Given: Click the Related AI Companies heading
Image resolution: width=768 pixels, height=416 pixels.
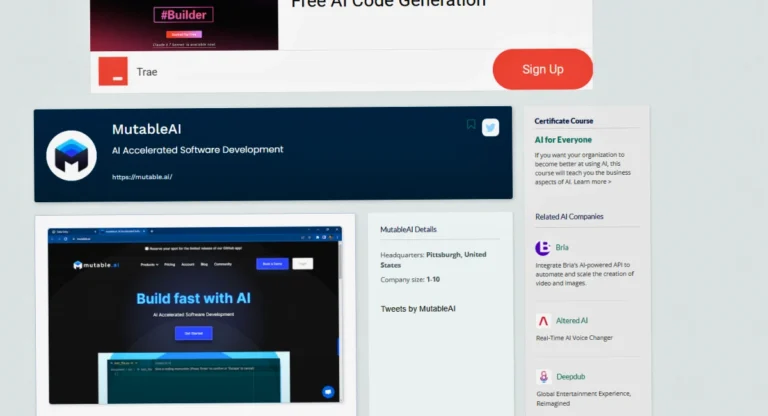Looking at the screenshot, I should click(569, 217).
